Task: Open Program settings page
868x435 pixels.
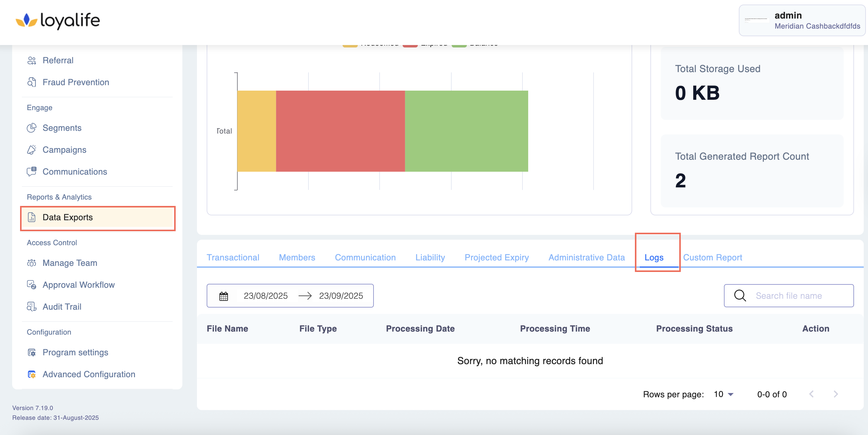Action: click(75, 352)
